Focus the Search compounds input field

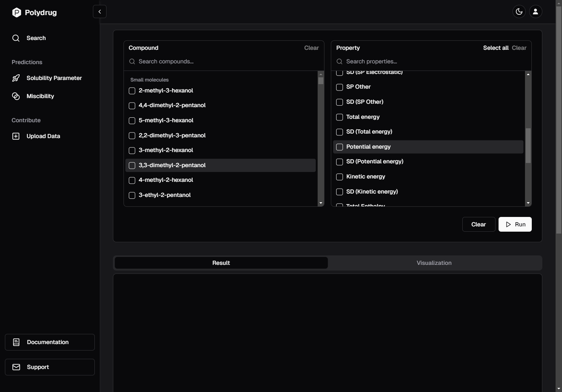coord(227,61)
